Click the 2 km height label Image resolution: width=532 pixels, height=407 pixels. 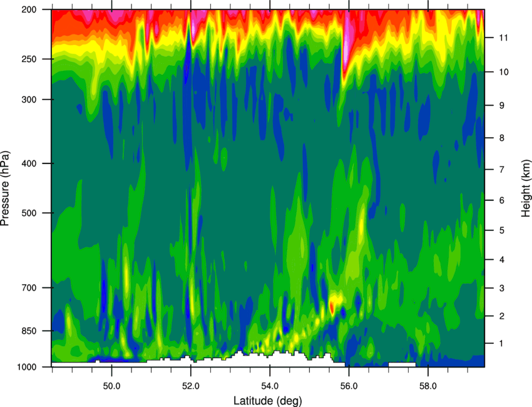point(502,316)
